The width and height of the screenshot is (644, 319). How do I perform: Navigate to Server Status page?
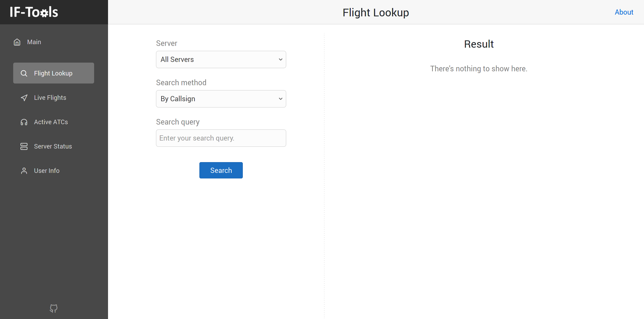point(53,146)
